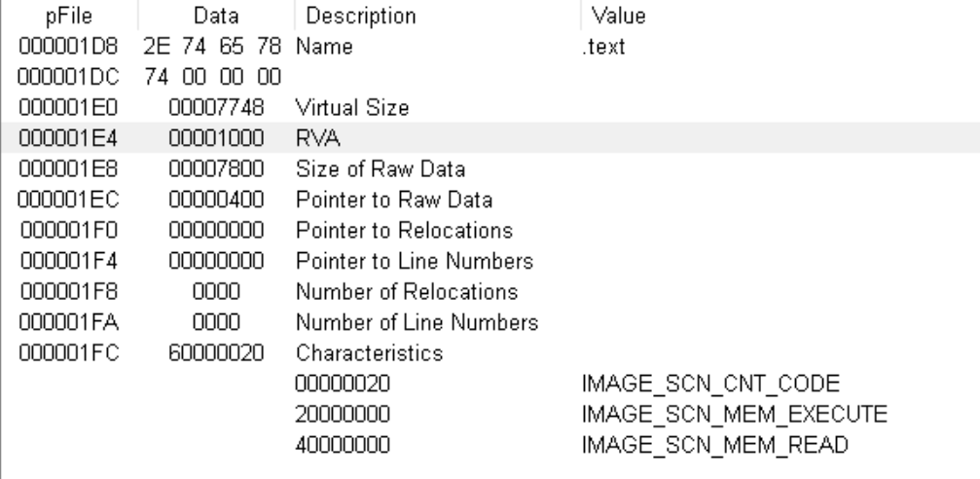The height and width of the screenshot is (479, 980).
Task: Click the .text value cell
Action: click(x=603, y=47)
